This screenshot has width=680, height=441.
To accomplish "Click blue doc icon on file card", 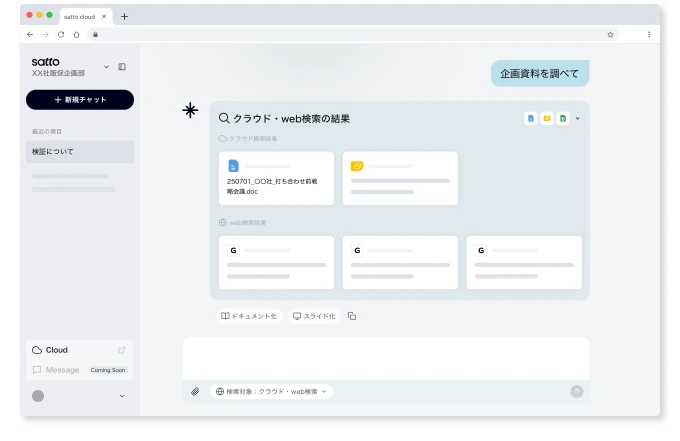I will (x=233, y=166).
